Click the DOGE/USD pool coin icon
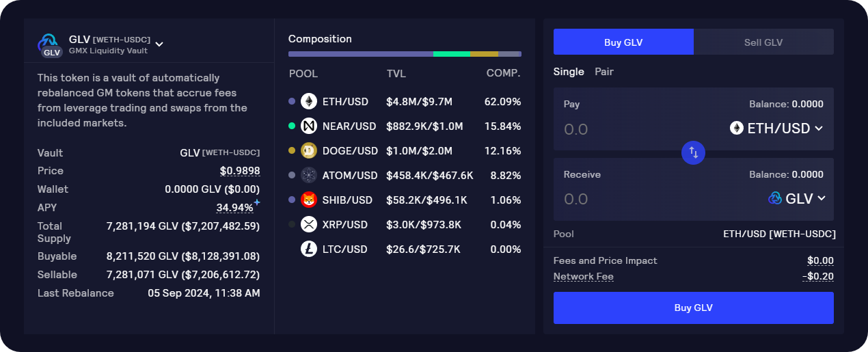The image size is (868, 352). click(309, 150)
